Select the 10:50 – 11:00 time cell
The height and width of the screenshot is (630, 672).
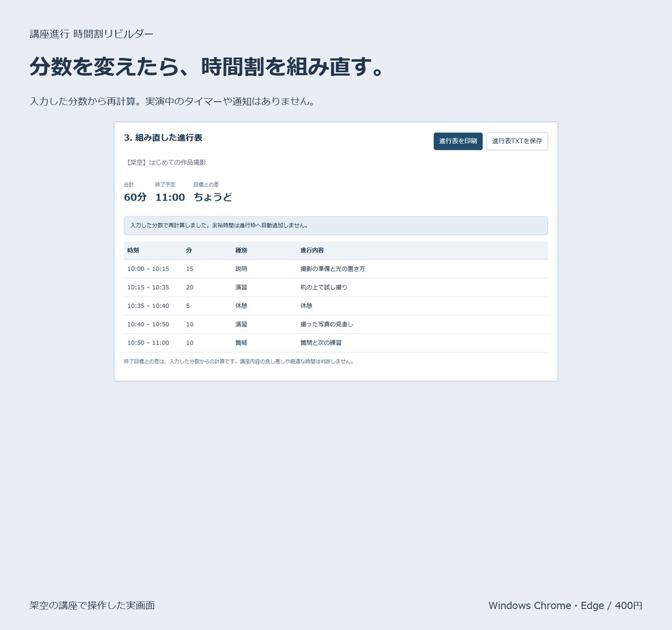click(148, 343)
